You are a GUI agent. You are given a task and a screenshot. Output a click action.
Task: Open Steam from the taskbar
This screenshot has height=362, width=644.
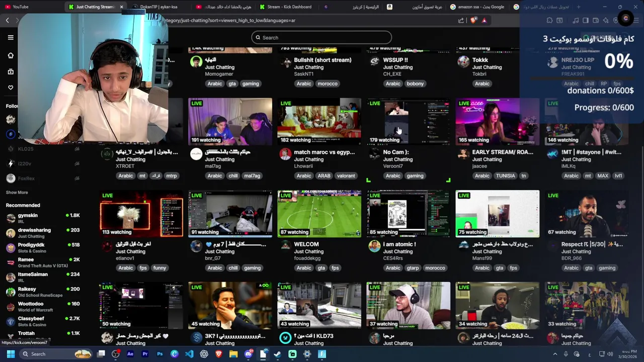278,354
